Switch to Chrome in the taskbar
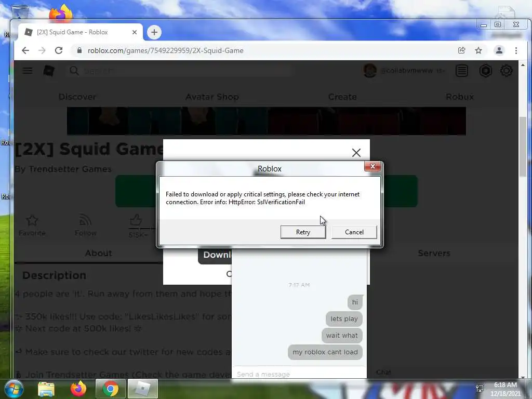 pos(111,389)
